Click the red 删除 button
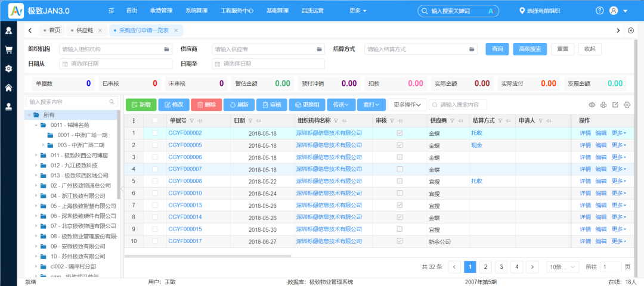 point(206,105)
